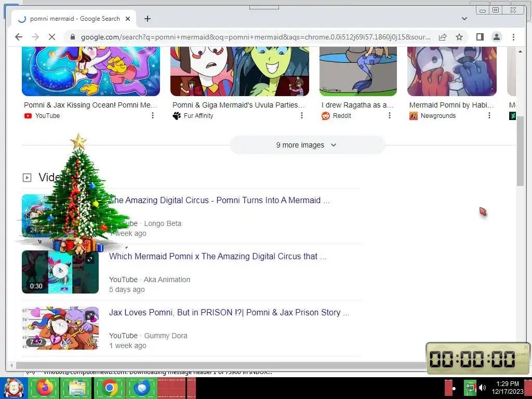
Task: Open Pomni & Giga Mermaid's Uvula image
Action: 240,71
